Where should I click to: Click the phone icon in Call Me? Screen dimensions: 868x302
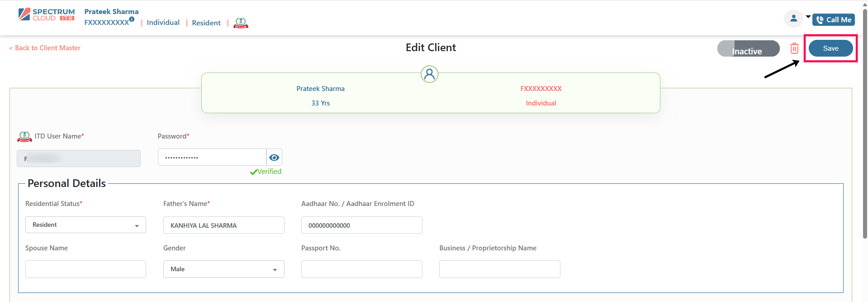(x=820, y=20)
